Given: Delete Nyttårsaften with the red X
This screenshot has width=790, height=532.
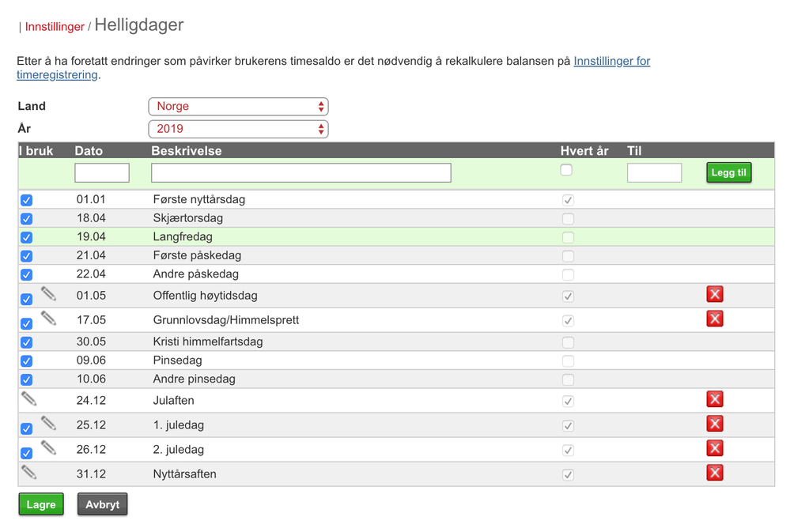Looking at the screenshot, I should point(714,473).
